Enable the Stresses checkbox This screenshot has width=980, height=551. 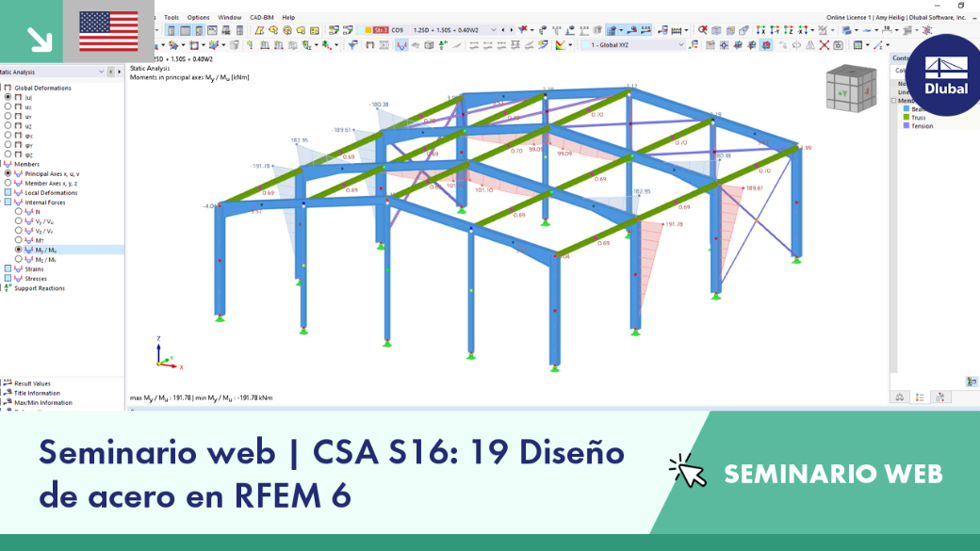[8, 279]
